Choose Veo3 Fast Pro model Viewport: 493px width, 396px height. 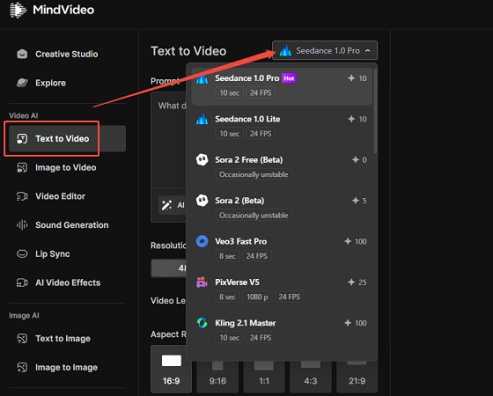pyautogui.click(x=282, y=248)
